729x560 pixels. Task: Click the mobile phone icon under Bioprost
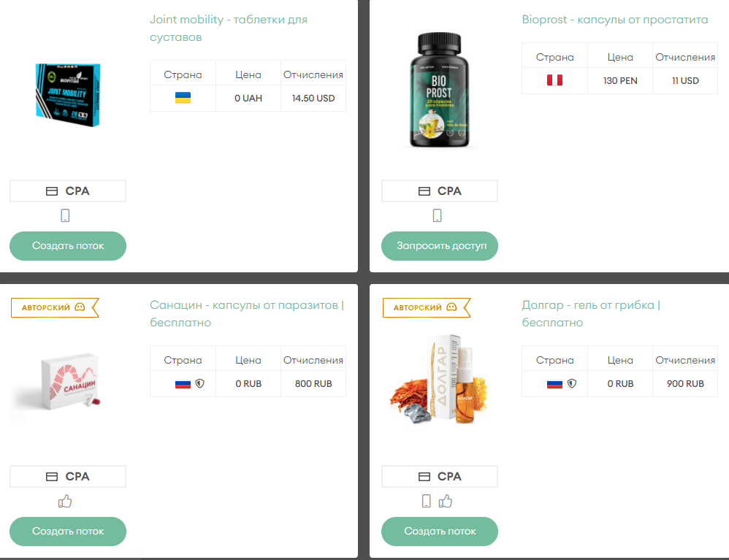tap(437, 215)
